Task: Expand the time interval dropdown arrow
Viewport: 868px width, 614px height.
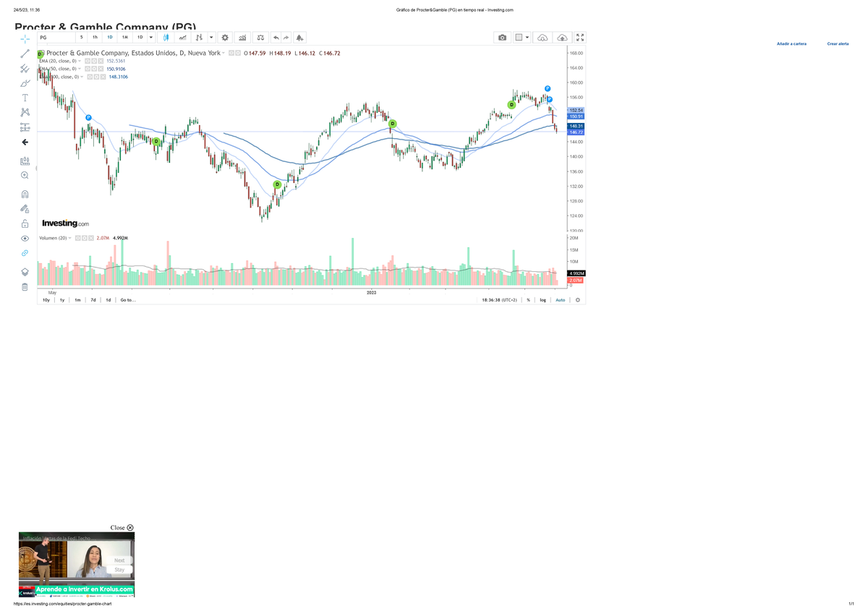Action: 150,38
